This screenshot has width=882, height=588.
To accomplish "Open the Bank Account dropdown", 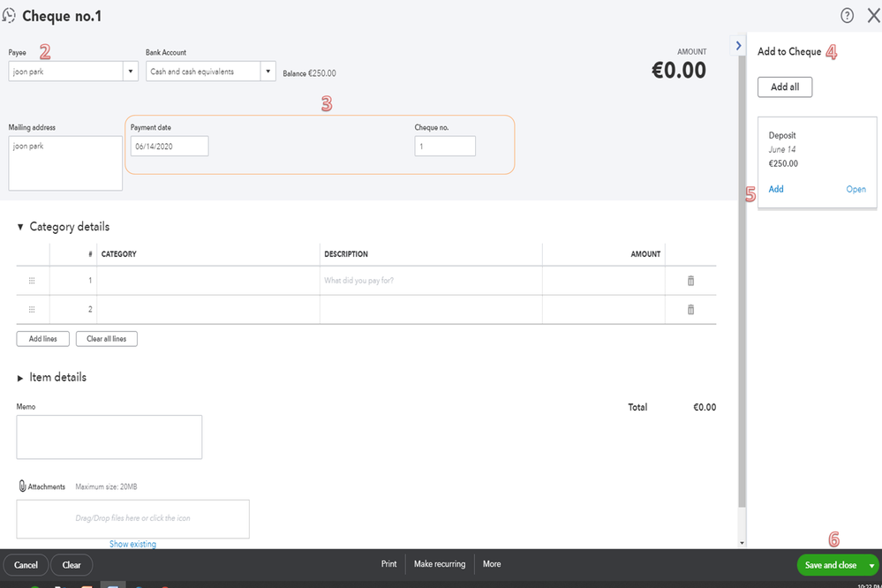I will 268,72.
